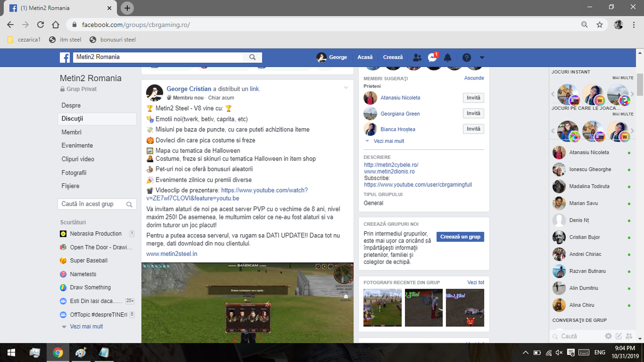Click left arrow of Jocuri Instant carousel

point(553,94)
